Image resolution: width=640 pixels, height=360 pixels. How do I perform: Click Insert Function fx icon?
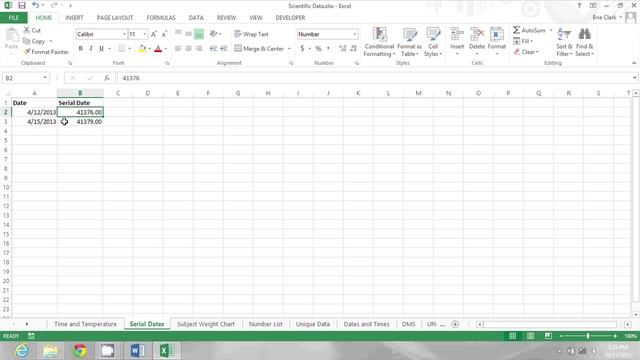[x=107, y=78]
